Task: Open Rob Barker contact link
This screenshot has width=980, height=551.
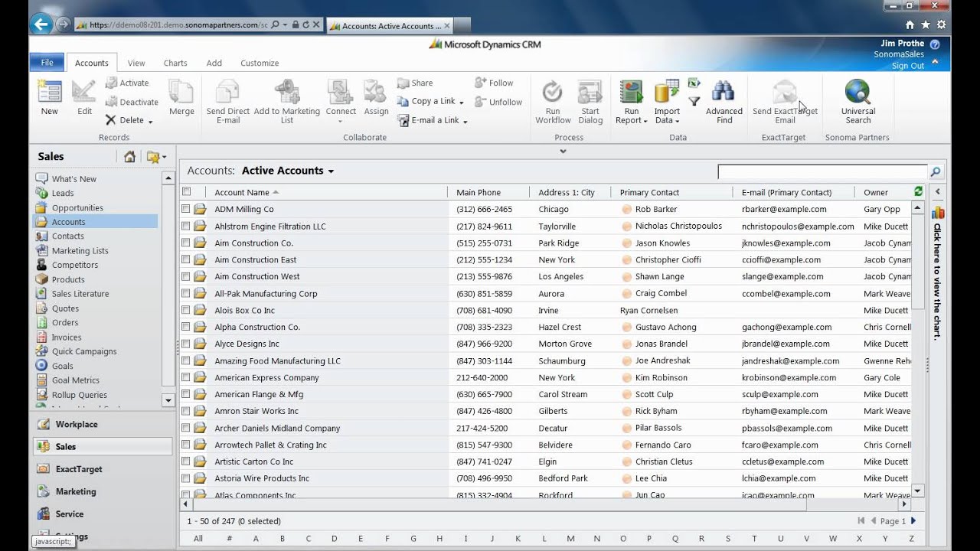Action: [x=656, y=209]
